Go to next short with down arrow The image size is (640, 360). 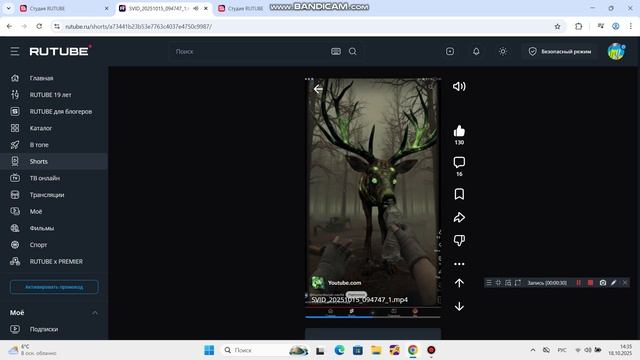click(459, 306)
